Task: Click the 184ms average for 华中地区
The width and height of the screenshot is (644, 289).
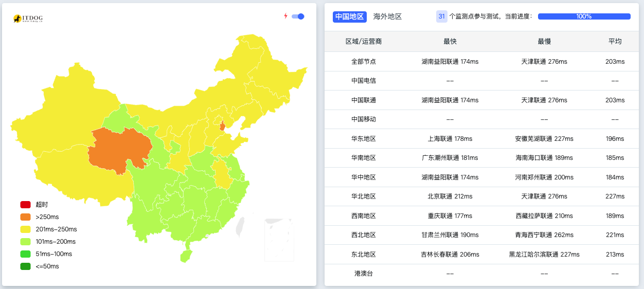Action: coord(615,177)
